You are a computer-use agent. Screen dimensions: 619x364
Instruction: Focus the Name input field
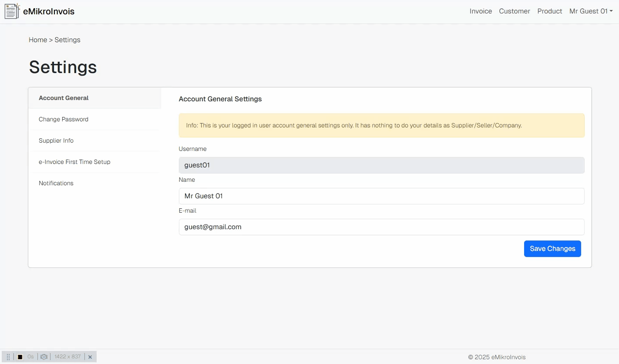(x=381, y=196)
